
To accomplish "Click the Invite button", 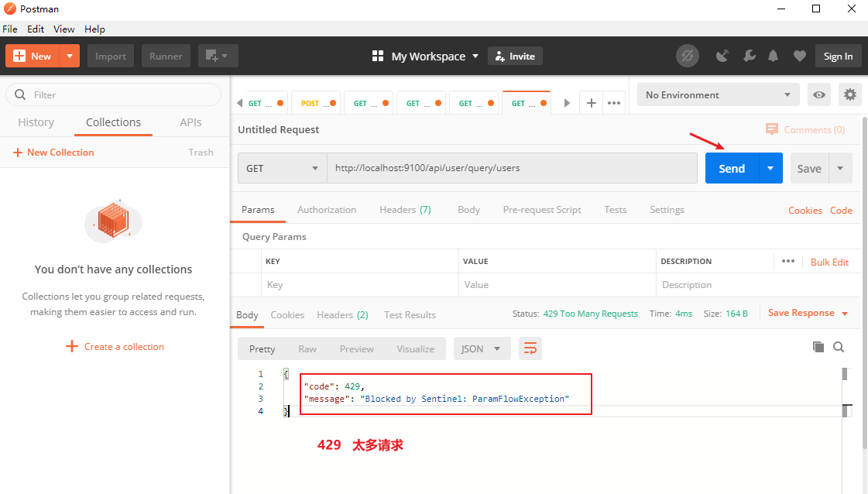I will [515, 56].
